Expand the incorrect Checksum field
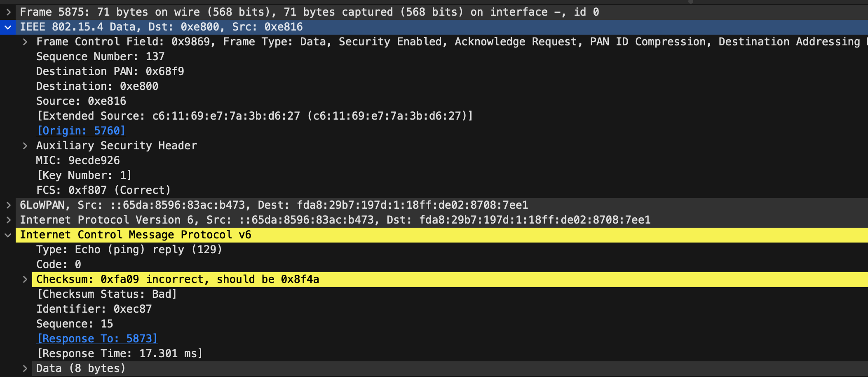 click(25, 279)
